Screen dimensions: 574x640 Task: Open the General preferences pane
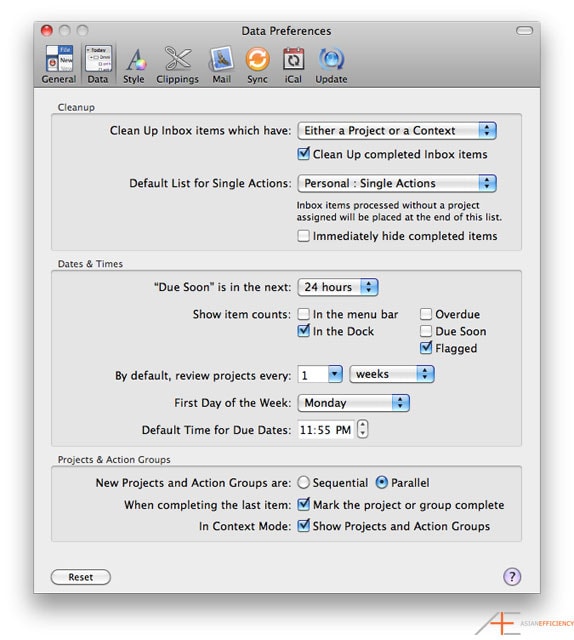tap(59, 64)
